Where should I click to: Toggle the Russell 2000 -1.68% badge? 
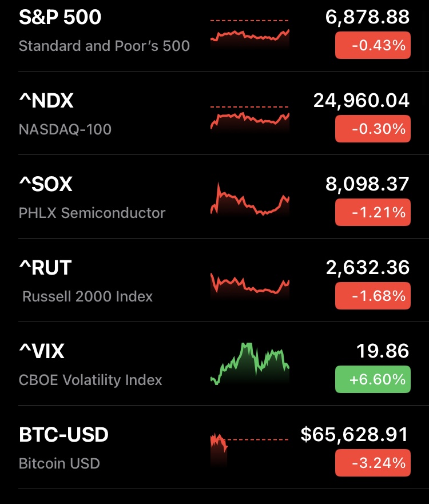(x=372, y=296)
